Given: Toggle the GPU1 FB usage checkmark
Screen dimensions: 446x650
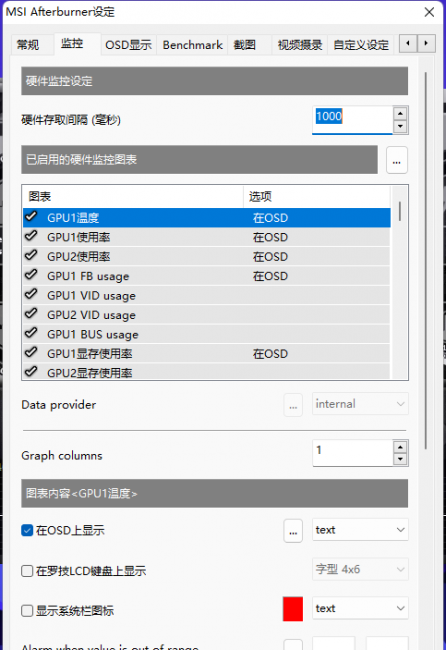Looking at the screenshot, I should point(31,275).
